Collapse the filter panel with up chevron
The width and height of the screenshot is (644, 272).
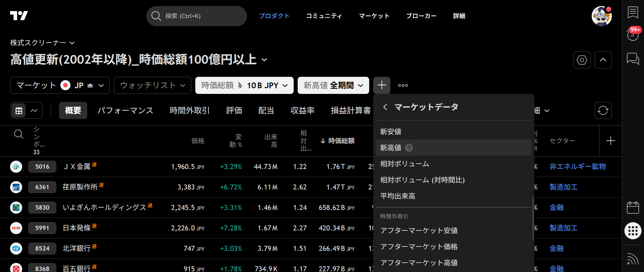click(x=603, y=60)
